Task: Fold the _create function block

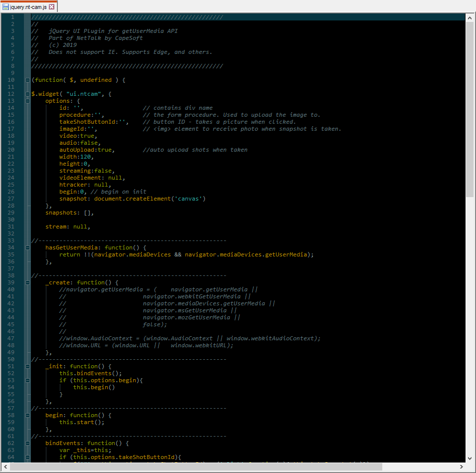Action: 27,282
